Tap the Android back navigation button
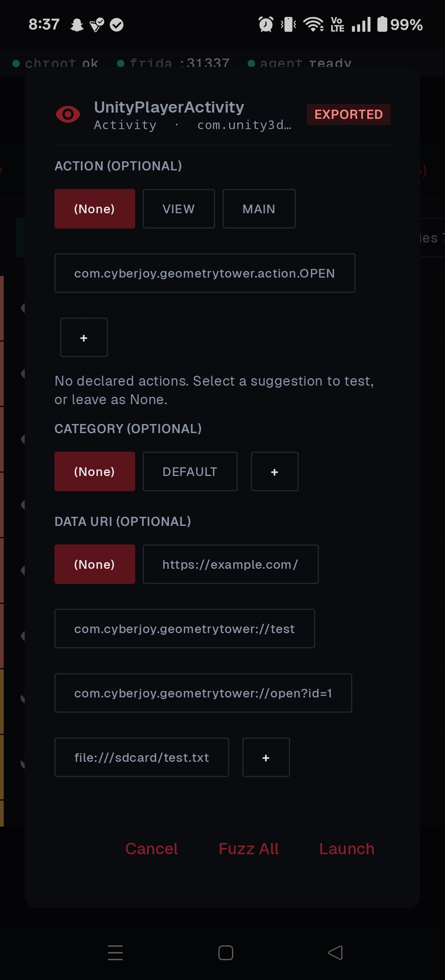The width and height of the screenshot is (445, 980). point(335,953)
